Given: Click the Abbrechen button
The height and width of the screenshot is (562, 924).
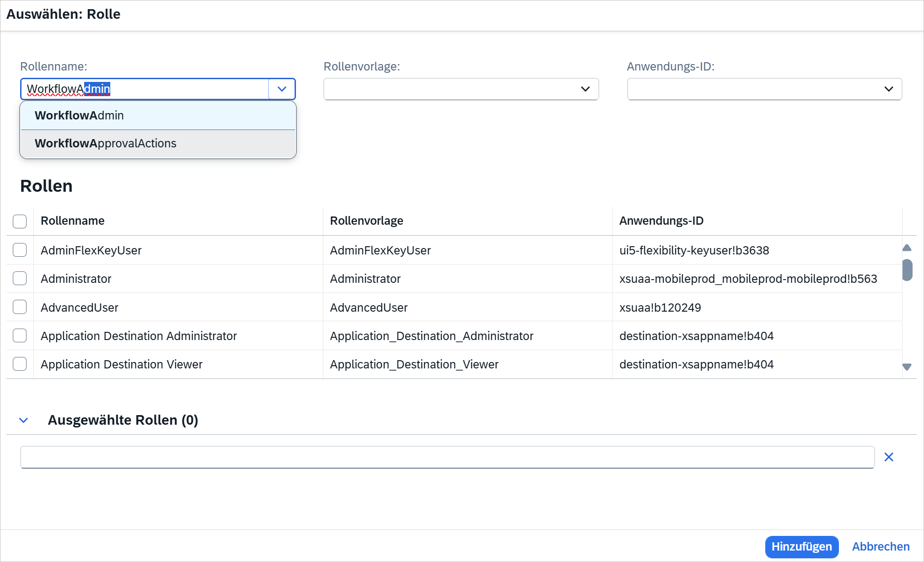Looking at the screenshot, I should [x=881, y=546].
